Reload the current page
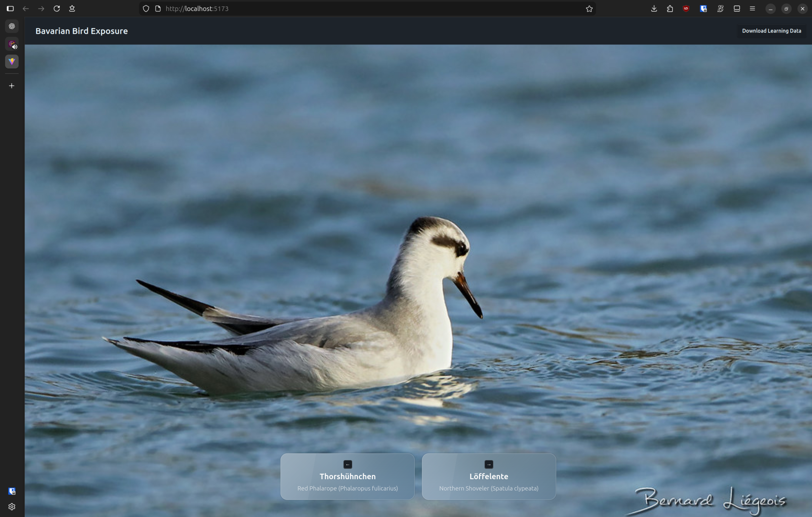The image size is (812, 517). pyautogui.click(x=57, y=9)
